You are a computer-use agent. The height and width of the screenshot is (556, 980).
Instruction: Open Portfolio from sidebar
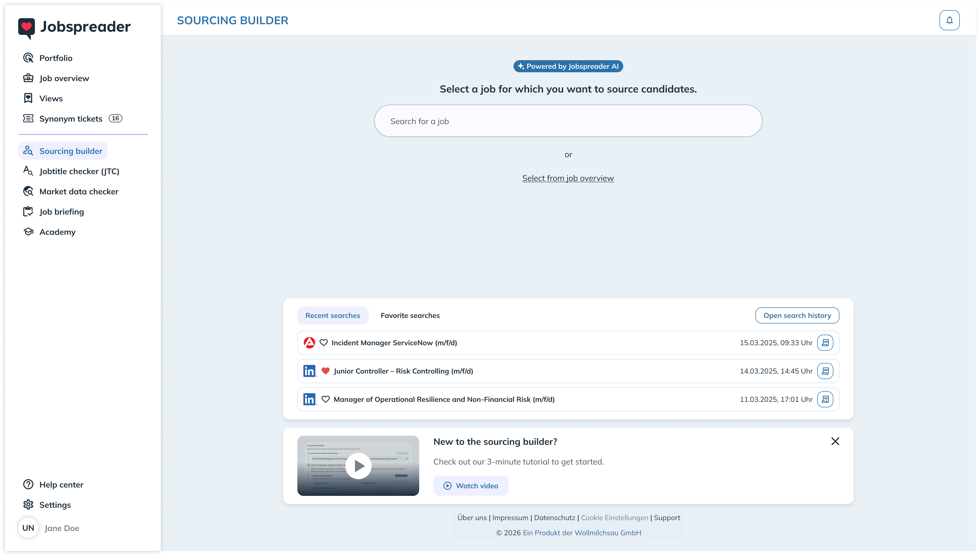56,58
